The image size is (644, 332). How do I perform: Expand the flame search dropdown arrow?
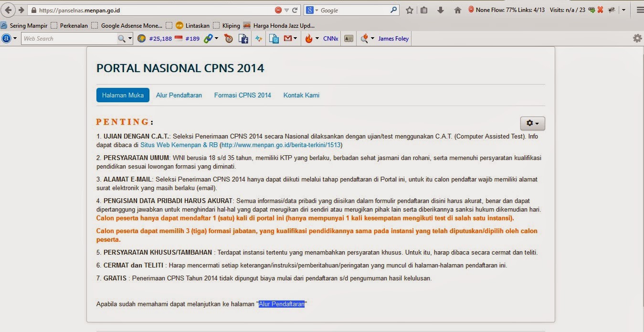(x=373, y=38)
